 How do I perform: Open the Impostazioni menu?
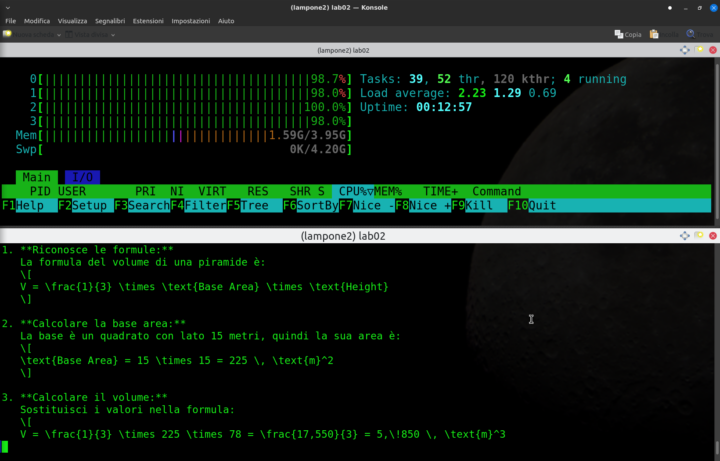point(190,20)
